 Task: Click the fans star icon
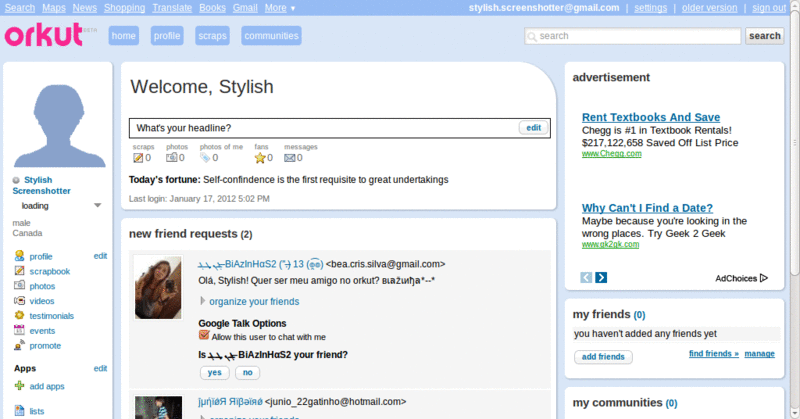260,158
